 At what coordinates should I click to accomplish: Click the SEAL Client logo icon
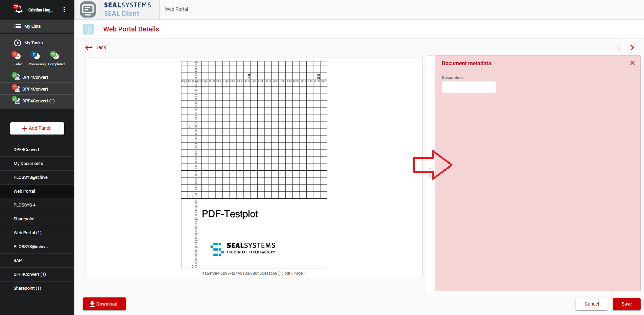click(x=88, y=9)
